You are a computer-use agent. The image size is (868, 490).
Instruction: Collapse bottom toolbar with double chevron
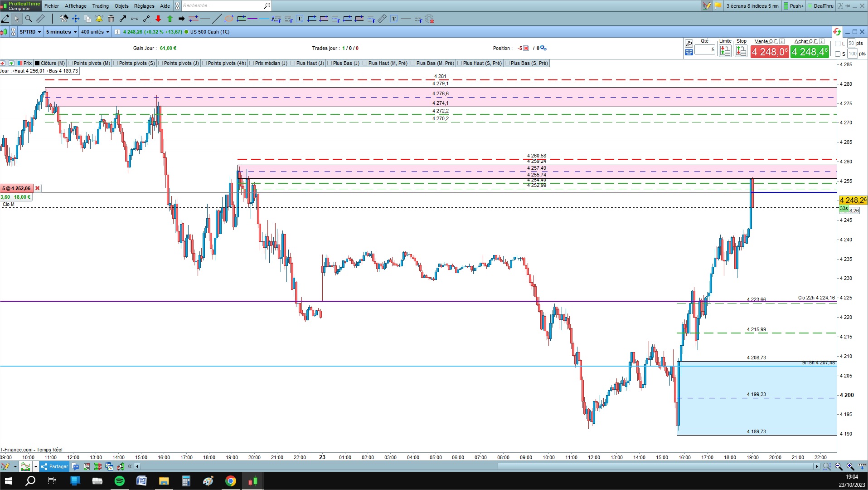[130, 466]
